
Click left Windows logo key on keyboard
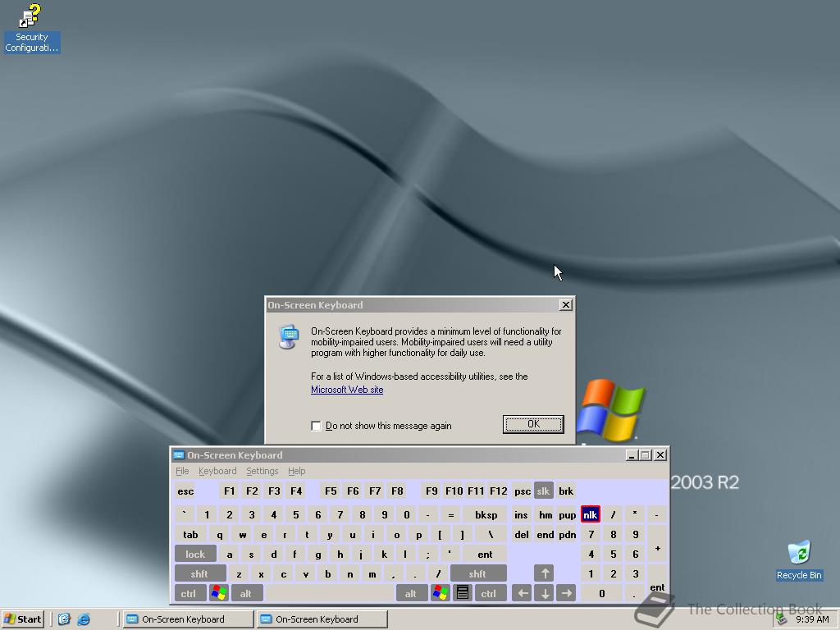(218, 593)
